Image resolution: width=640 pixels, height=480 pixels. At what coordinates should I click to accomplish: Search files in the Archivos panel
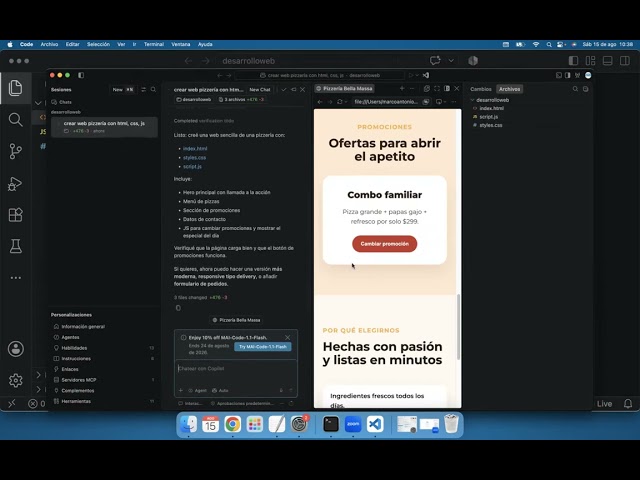tap(575, 89)
